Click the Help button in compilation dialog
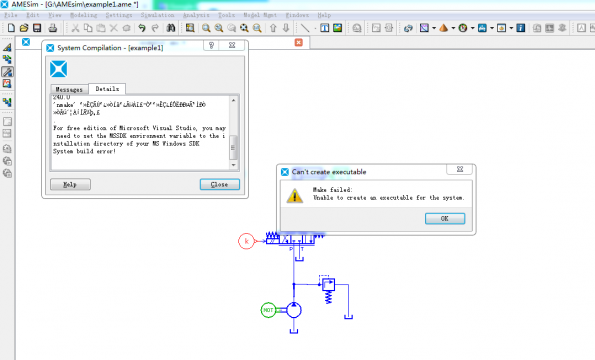The image size is (595, 360). [70, 184]
